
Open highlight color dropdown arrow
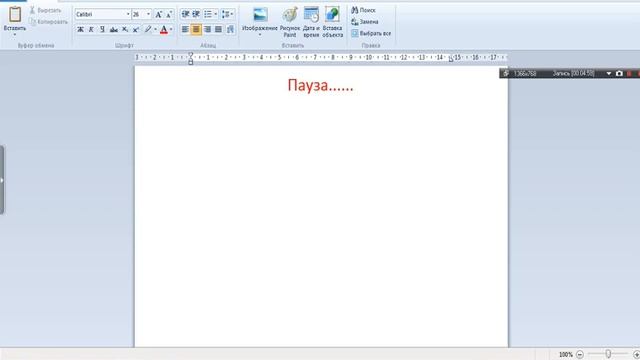click(x=156, y=29)
